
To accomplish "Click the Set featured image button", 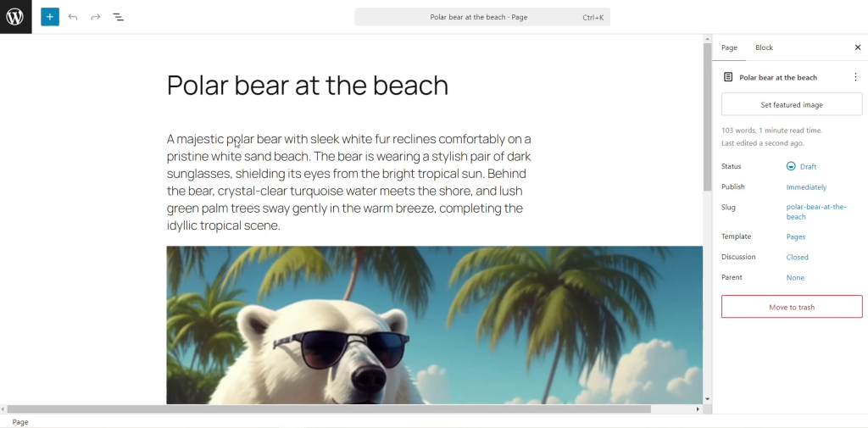I will 792,104.
